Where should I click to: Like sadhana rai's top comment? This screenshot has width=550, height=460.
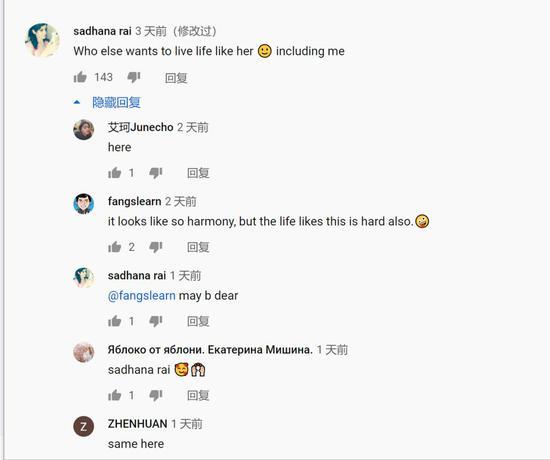pyautogui.click(x=80, y=77)
